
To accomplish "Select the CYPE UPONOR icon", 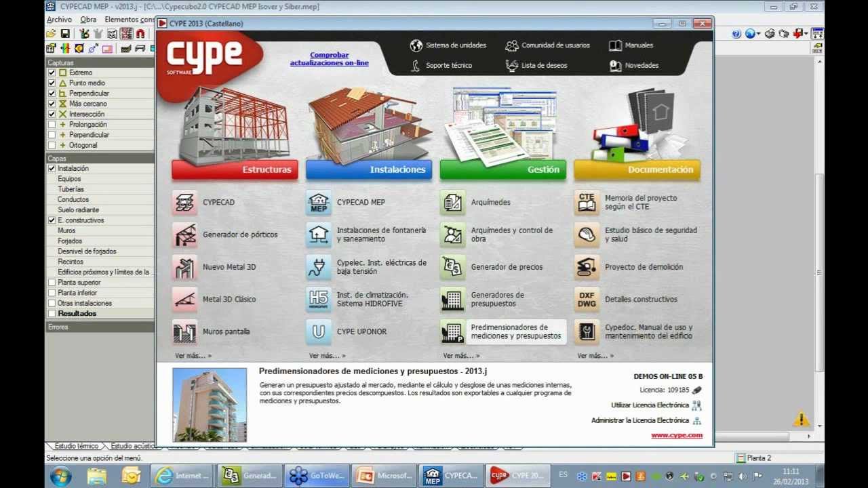I will 319,332.
